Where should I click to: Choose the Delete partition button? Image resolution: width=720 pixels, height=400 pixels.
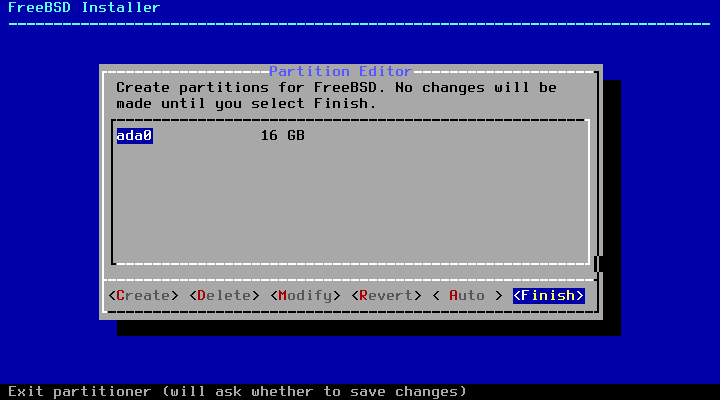point(225,295)
